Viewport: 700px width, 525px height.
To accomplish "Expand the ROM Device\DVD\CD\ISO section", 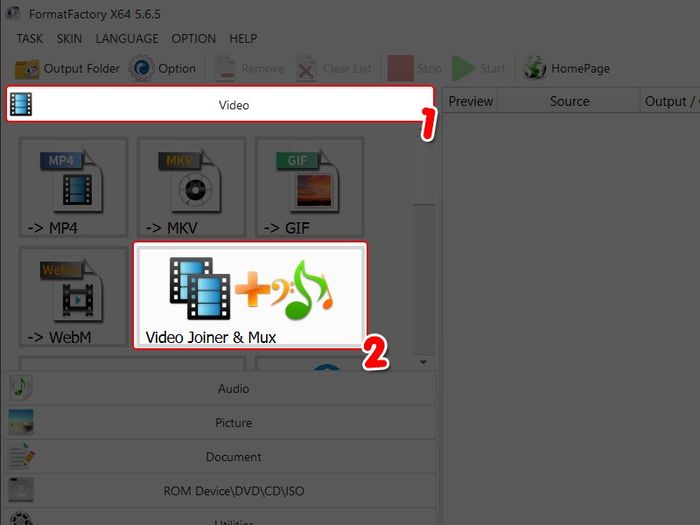I will coord(221,491).
